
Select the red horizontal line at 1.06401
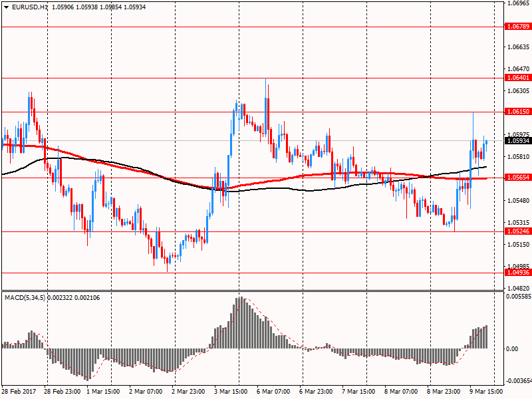point(253,78)
